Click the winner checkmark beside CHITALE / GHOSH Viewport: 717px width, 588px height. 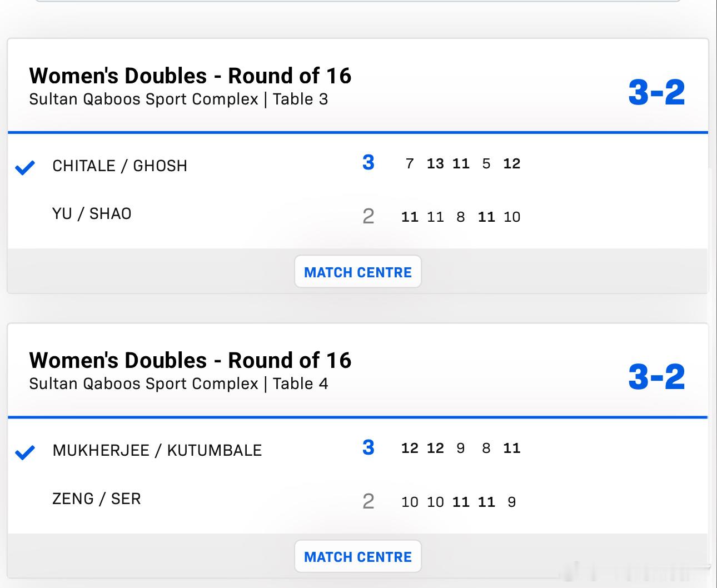[x=25, y=167]
